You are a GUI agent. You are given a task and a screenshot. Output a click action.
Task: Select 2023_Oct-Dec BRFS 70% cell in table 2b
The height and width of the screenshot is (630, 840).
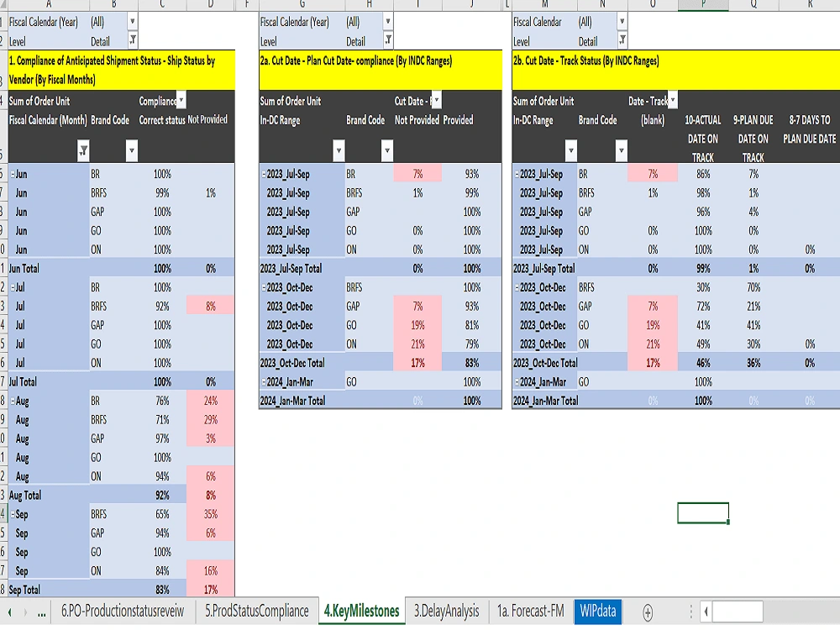point(753,287)
